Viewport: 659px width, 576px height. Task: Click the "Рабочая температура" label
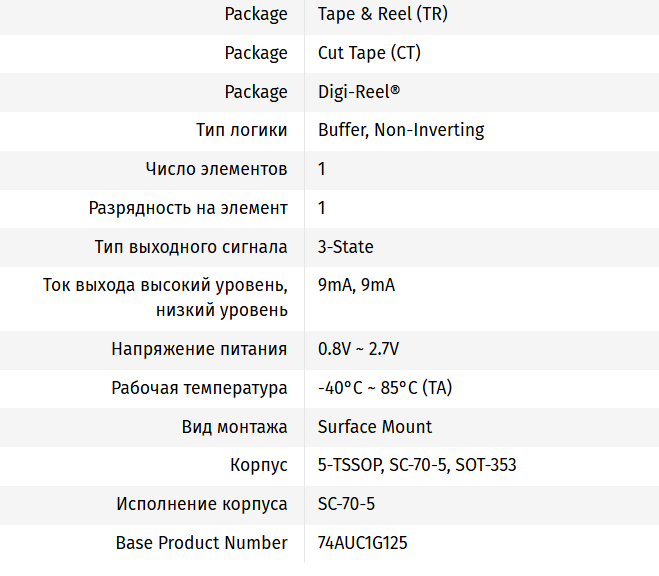200,388
